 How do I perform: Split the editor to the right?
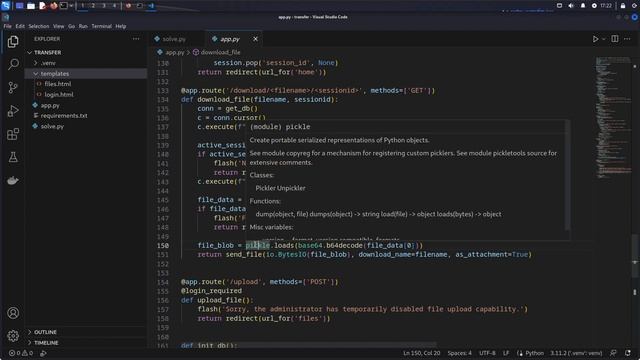point(615,39)
